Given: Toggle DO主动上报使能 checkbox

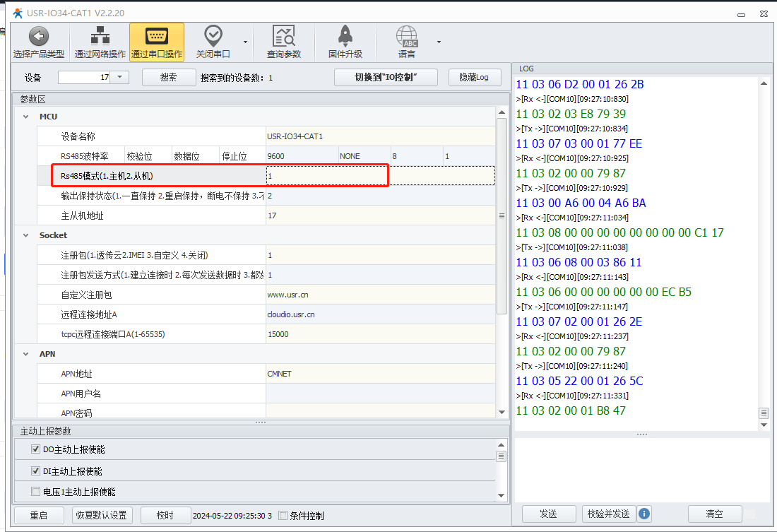Looking at the screenshot, I should 36,449.
